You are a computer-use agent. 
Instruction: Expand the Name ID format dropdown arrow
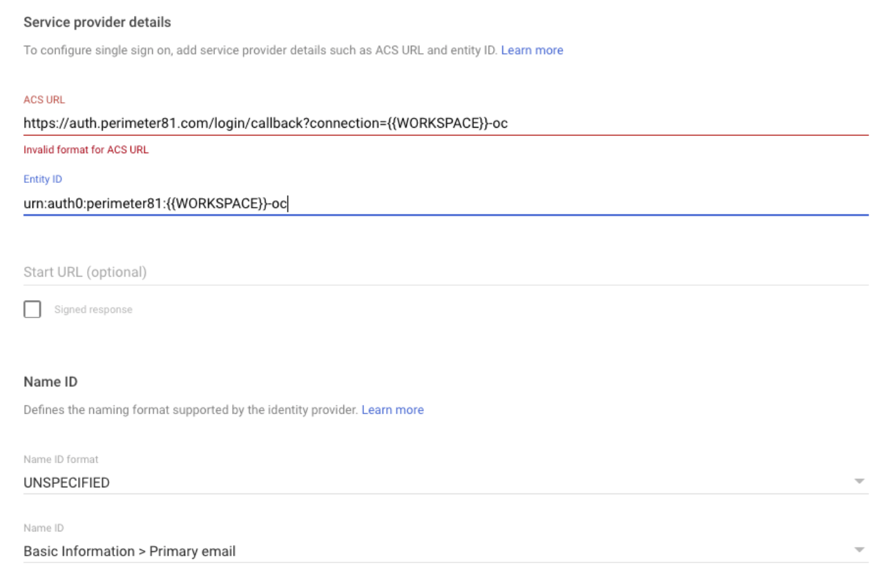[x=859, y=481]
